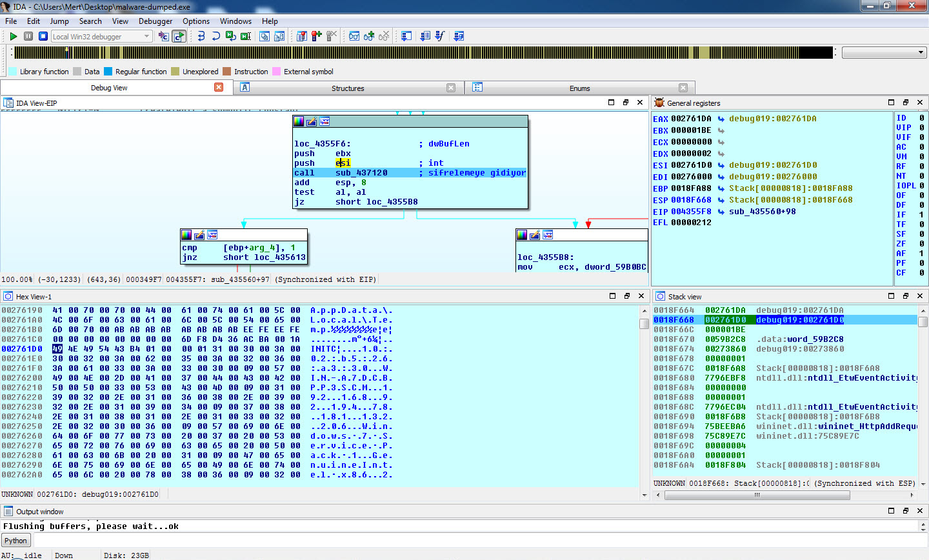Switch to the Structures tab
The height and width of the screenshot is (560, 929).
[x=348, y=88]
